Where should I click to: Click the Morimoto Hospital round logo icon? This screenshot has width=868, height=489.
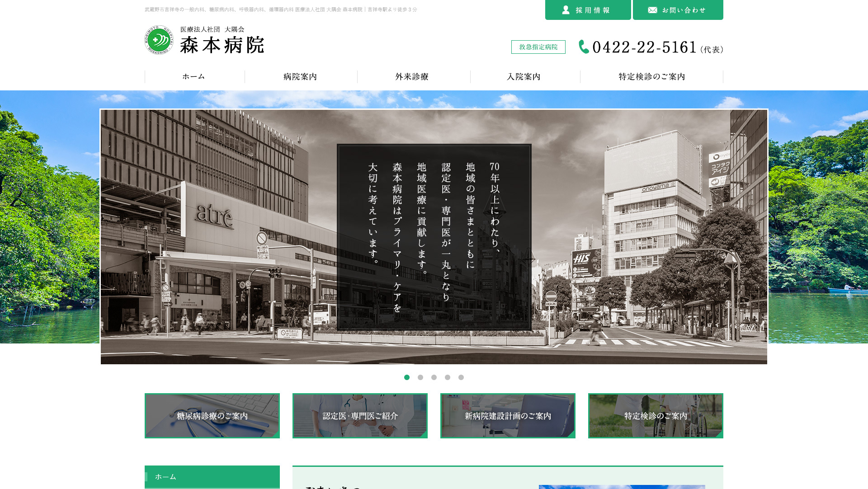(x=159, y=40)
